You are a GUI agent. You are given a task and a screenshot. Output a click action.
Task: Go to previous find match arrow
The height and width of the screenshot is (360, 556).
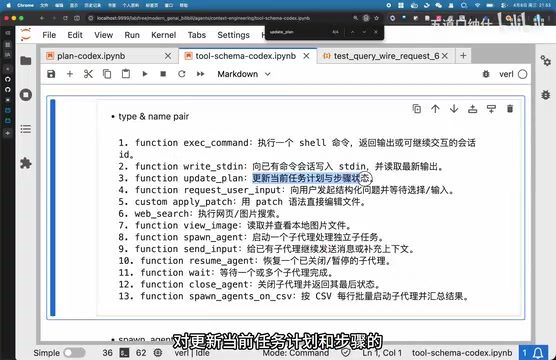point(352,32)
